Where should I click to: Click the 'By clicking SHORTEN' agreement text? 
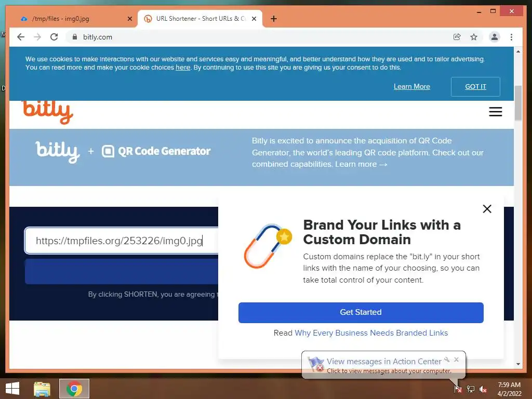point(153,294)
